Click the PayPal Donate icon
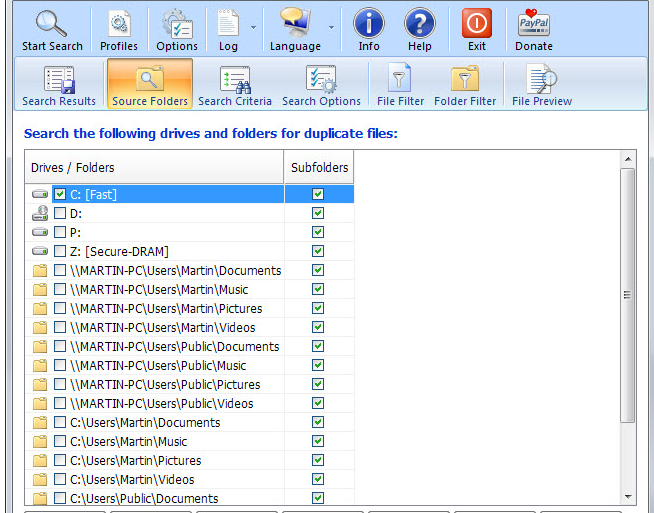The height and width of the screenshot is (513, 654). (x=533, y=23)
